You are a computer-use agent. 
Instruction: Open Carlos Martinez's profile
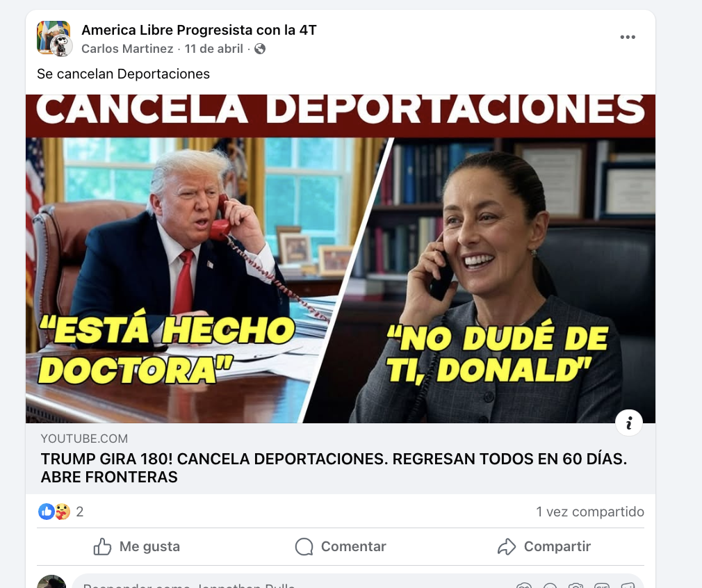pos(127,49)
